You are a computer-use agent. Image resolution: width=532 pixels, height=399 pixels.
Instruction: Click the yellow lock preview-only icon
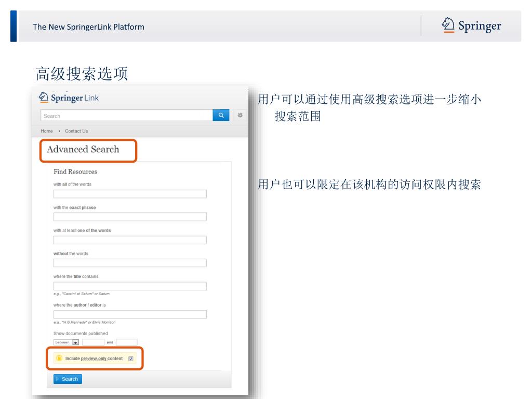click(x=59, y=358)
